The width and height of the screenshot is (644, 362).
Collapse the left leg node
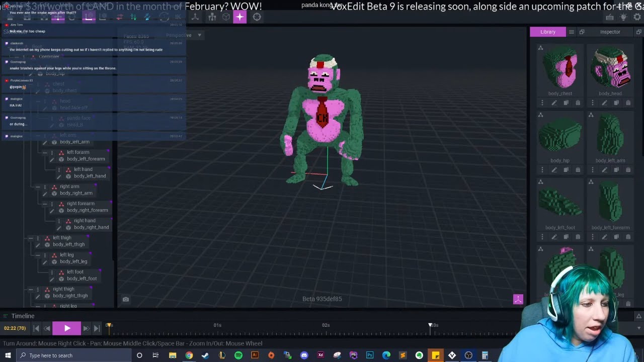pos(38,255)
